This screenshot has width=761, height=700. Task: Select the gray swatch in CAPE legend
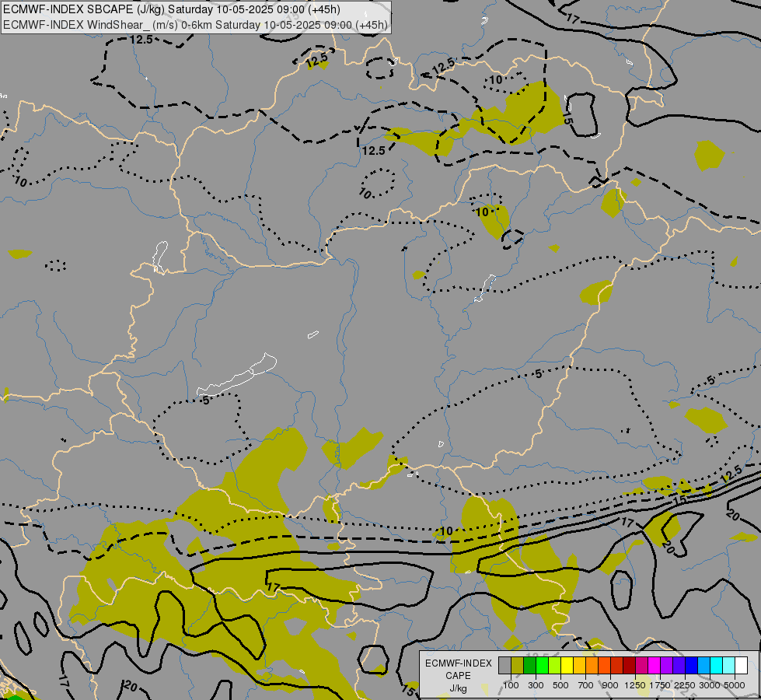click(x=504, y=665)
